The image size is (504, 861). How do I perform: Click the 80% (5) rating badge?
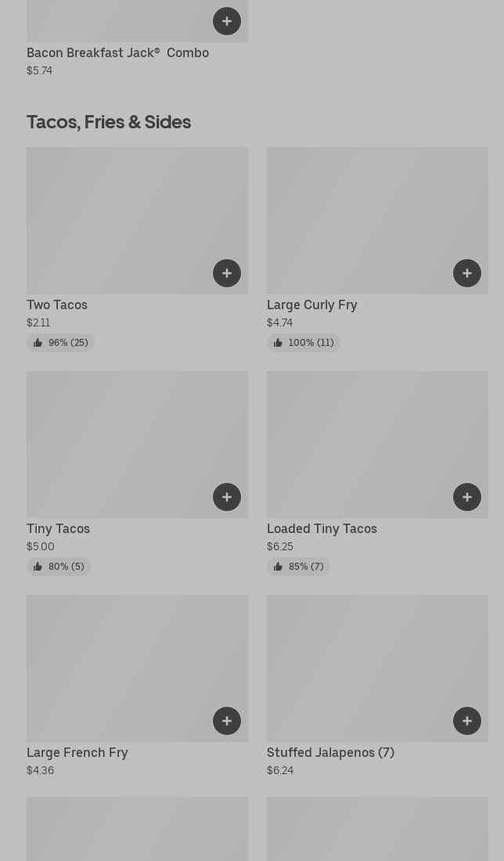coord(59,567)
